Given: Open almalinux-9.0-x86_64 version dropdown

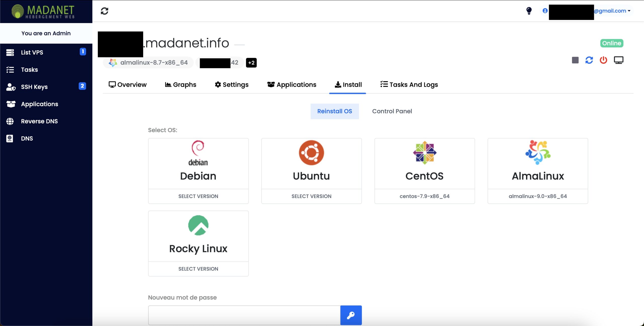Looking at the screenshot, I should (538, 196).
